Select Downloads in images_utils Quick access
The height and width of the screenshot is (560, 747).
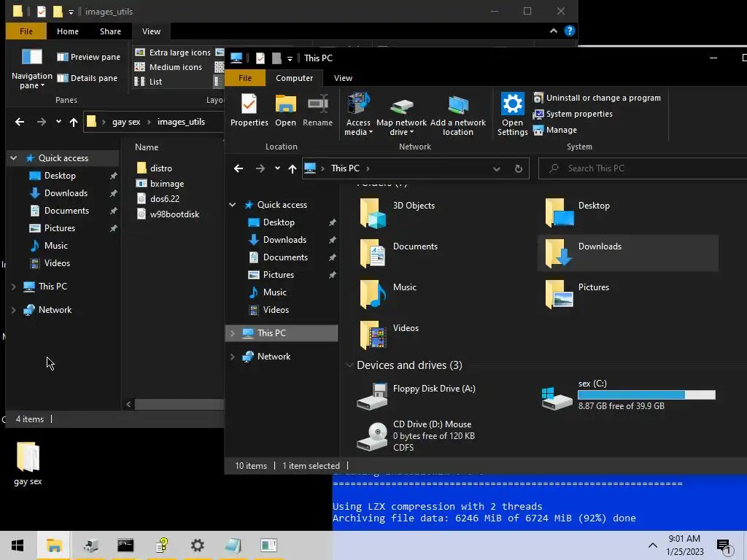66,193
